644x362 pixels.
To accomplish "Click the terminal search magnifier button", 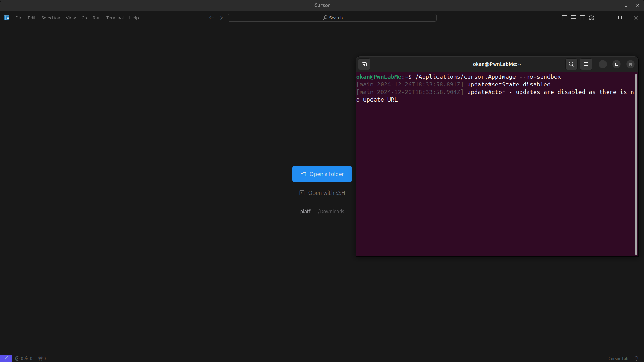I will click(571, 64).
